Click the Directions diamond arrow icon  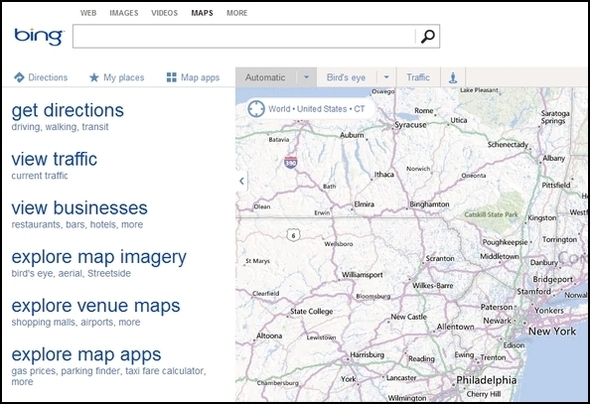coord(19,77)
